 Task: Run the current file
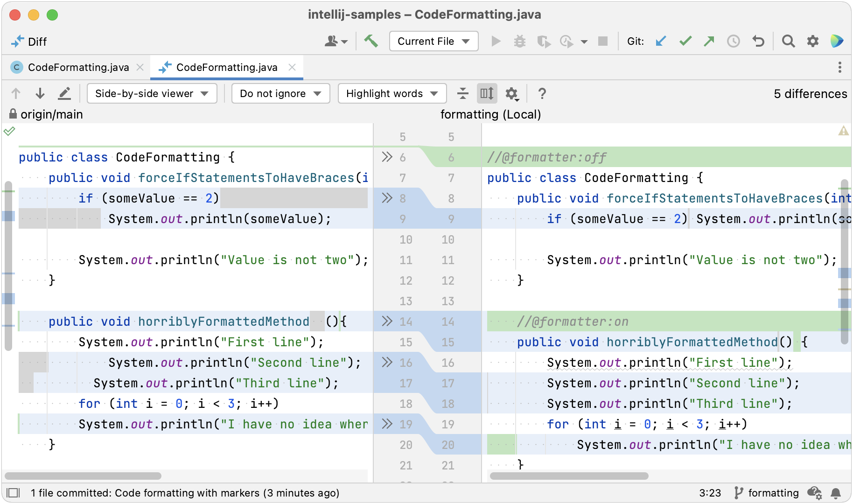point(496,42)
